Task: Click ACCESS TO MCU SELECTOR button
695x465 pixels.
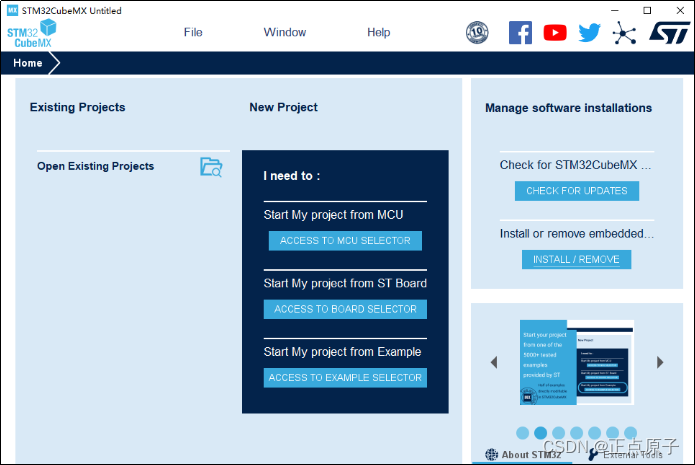Action: point(345,241)
